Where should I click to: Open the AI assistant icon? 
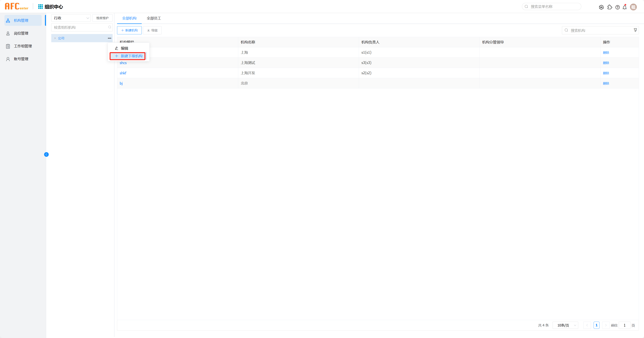[601, 7]
